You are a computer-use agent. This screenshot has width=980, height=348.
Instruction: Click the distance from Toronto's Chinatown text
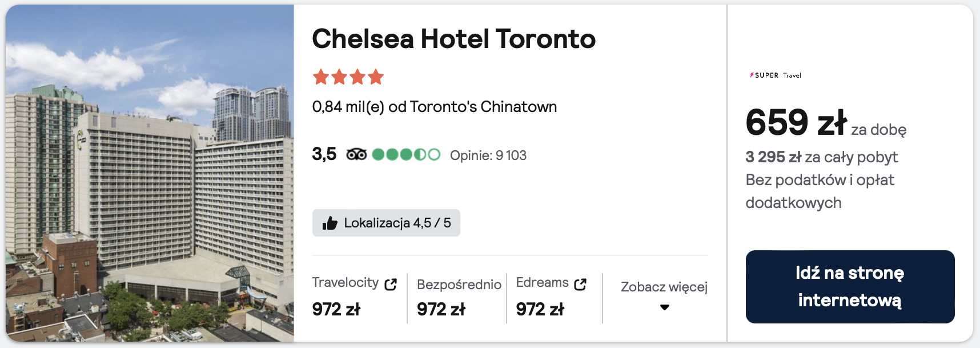click(x=434, y=107)
